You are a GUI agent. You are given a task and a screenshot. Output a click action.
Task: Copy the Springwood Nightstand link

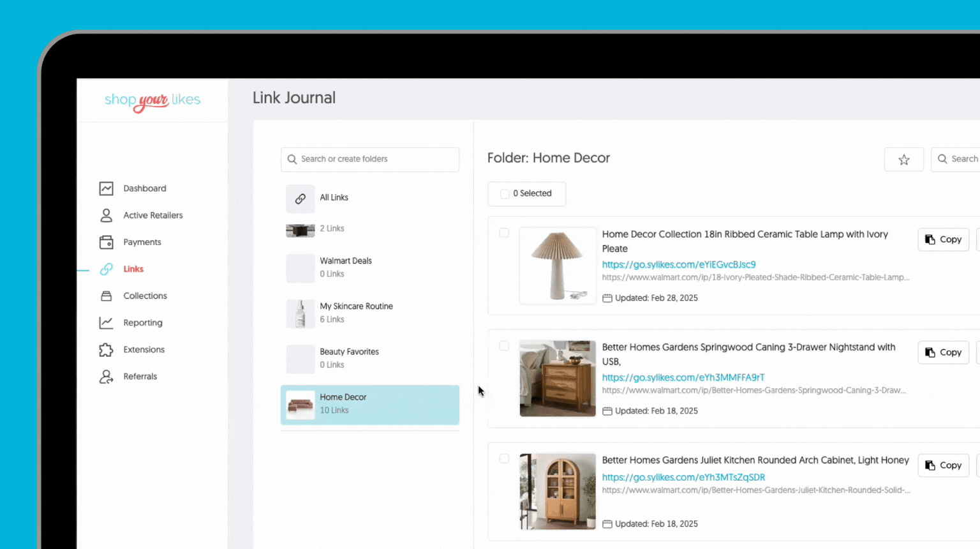944,352
